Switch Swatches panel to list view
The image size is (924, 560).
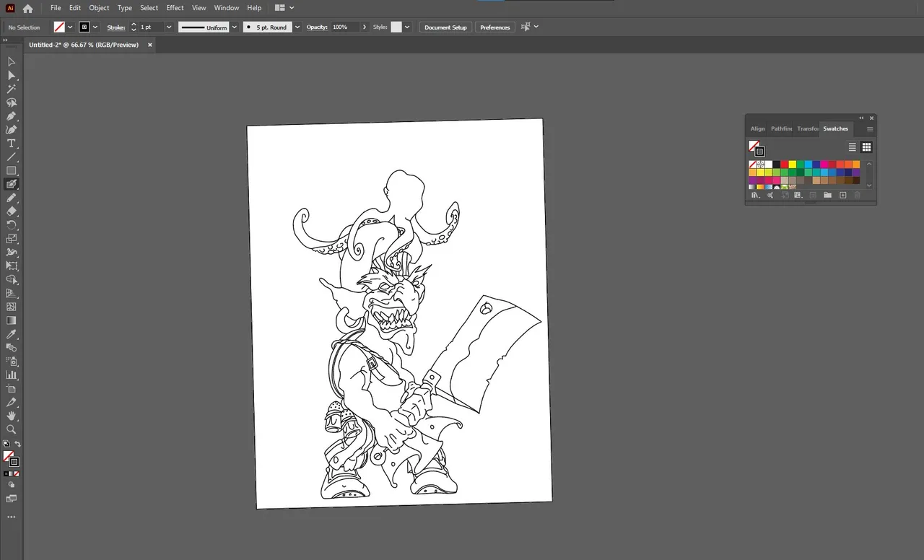(853, 146)
